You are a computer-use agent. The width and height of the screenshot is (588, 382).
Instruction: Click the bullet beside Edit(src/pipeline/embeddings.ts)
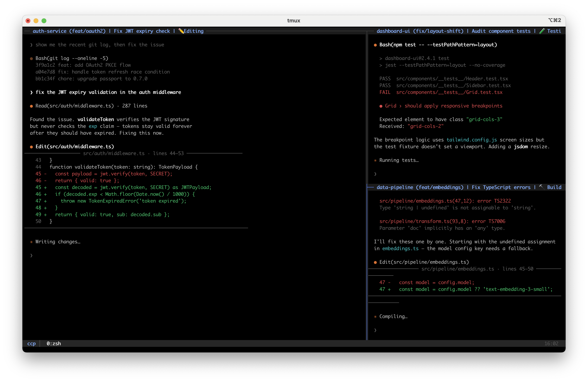(x=375, y=262)
